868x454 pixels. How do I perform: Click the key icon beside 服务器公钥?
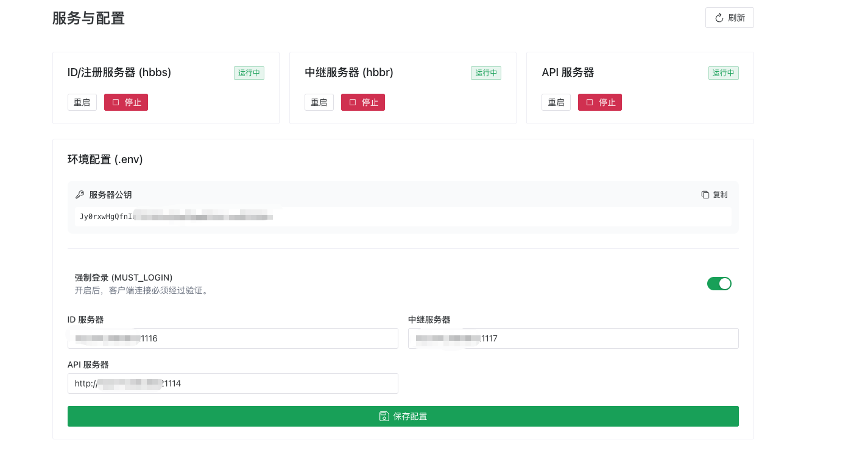79,195
